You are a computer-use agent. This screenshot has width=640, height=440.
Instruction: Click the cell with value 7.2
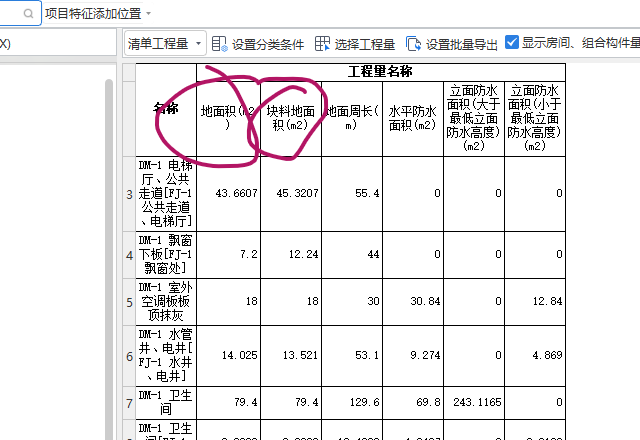tap(228, 255)
